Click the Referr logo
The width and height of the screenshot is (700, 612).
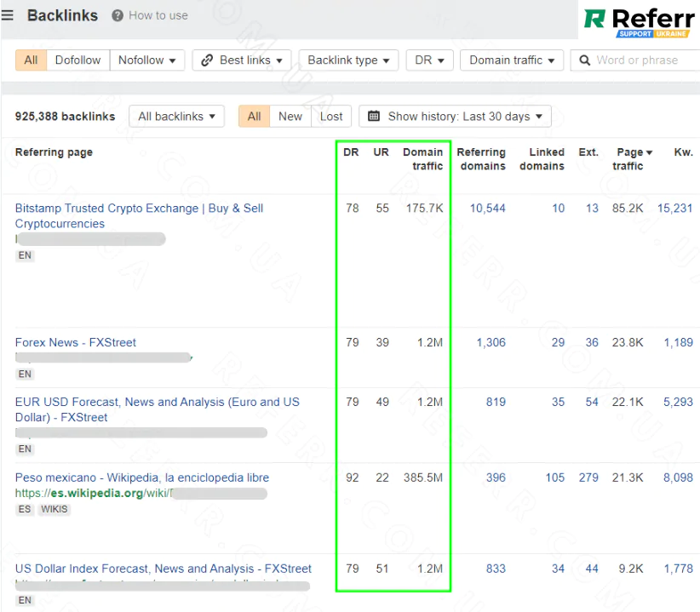(640, 20)
